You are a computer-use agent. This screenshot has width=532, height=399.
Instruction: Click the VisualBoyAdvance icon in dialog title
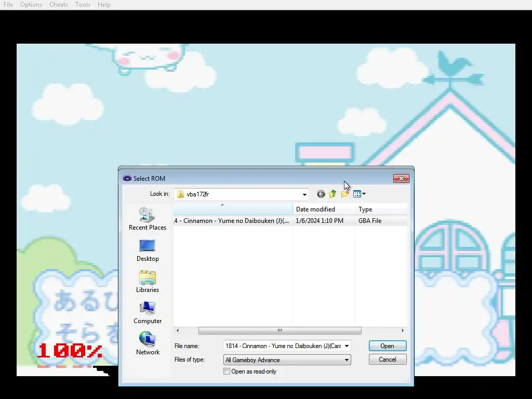coord(127,179)
